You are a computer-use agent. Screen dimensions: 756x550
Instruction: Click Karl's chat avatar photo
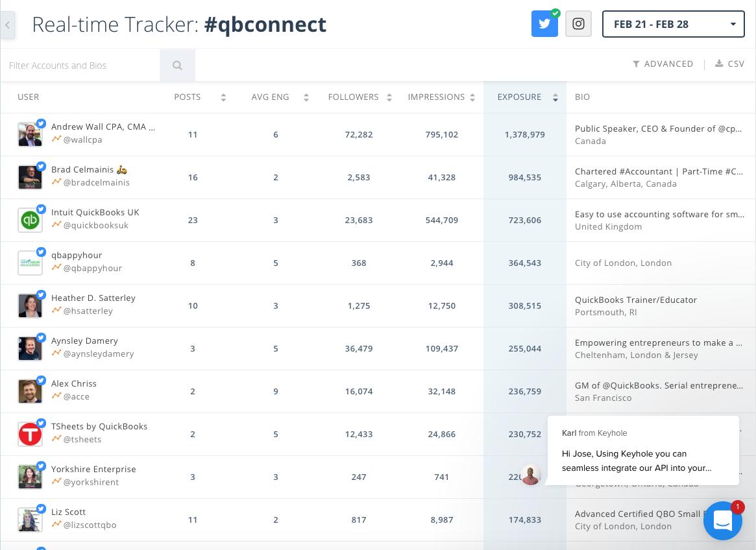pyautogui.click(x=530, y=475)
